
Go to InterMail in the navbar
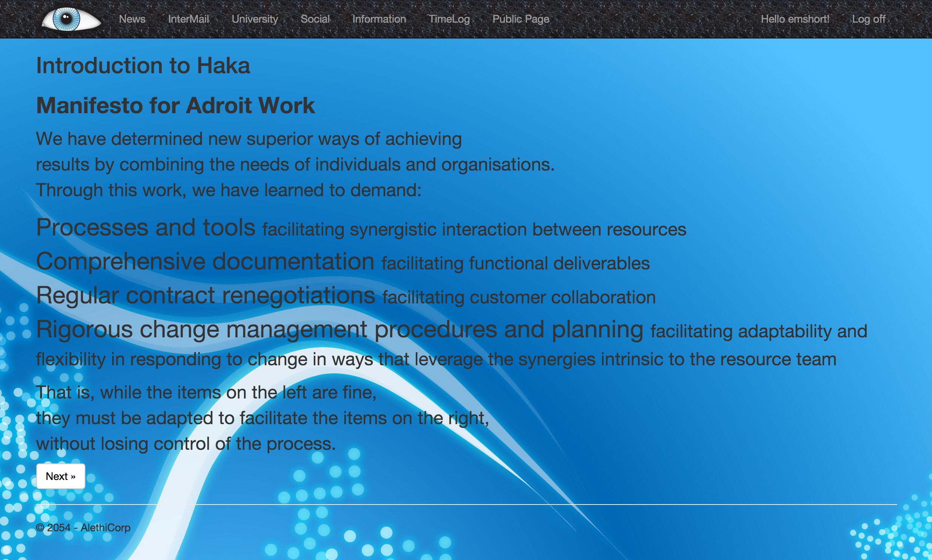[x=188, y=19]
